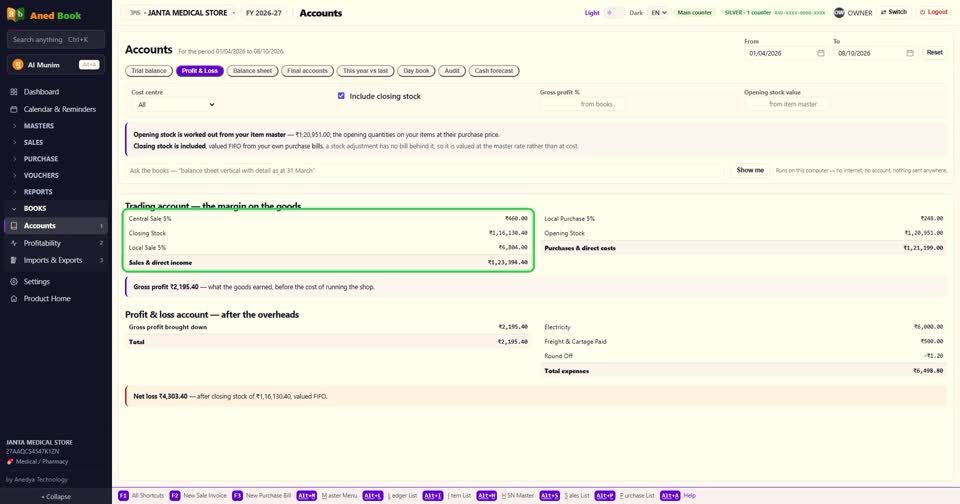Open the From date calendar picker icon
960x504 pixels.
click(x=820, y=53)
